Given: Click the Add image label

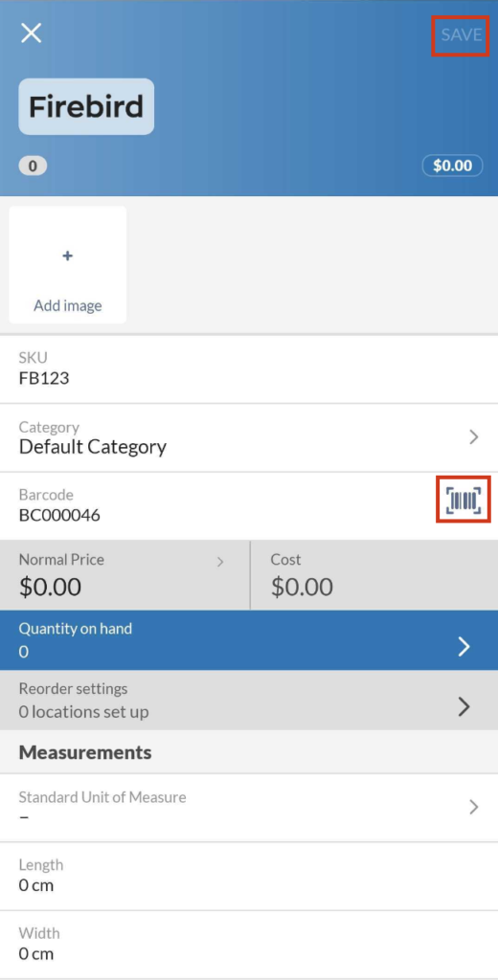Looking at the screenshot, I should (x=68, y=305).
